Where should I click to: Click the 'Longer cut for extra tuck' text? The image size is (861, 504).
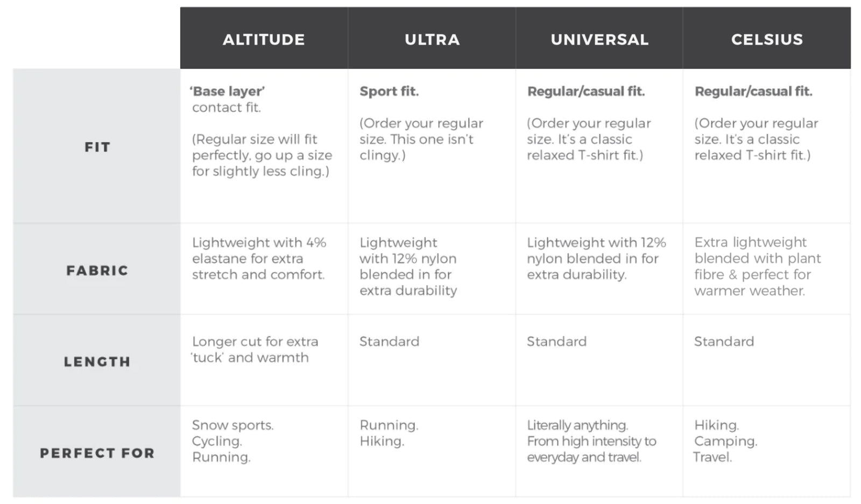tap(255, 349)
